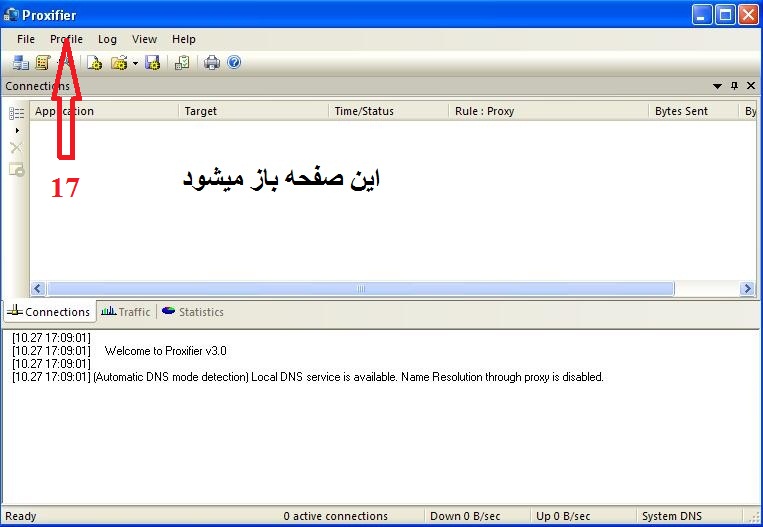
Task: Toggle the pin on the Connections pane
Action: pos(734,86)
